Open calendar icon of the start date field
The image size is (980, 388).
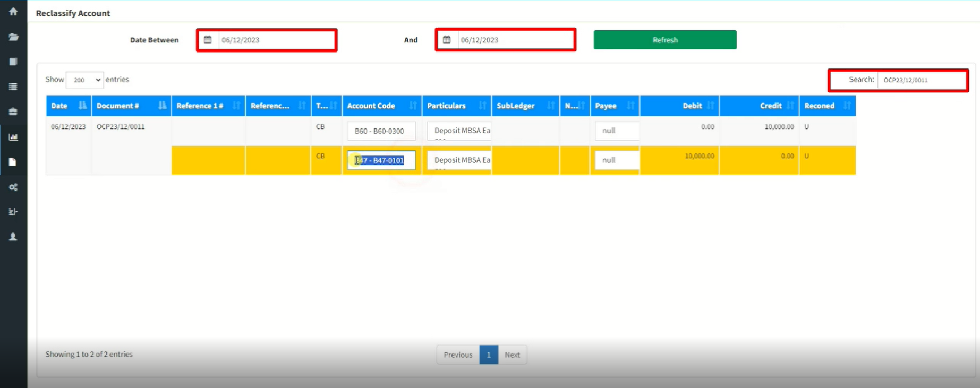coord(208,40)
